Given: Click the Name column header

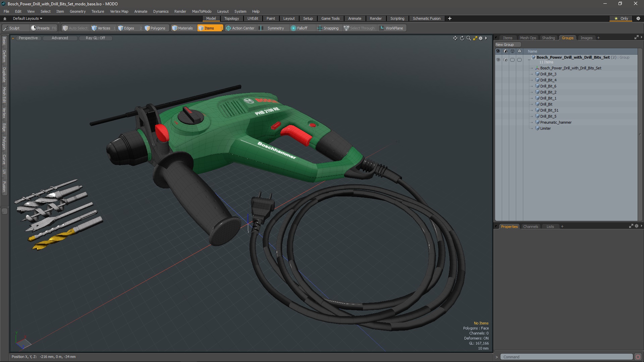Looking at the screenshot, I should point(532,51).
